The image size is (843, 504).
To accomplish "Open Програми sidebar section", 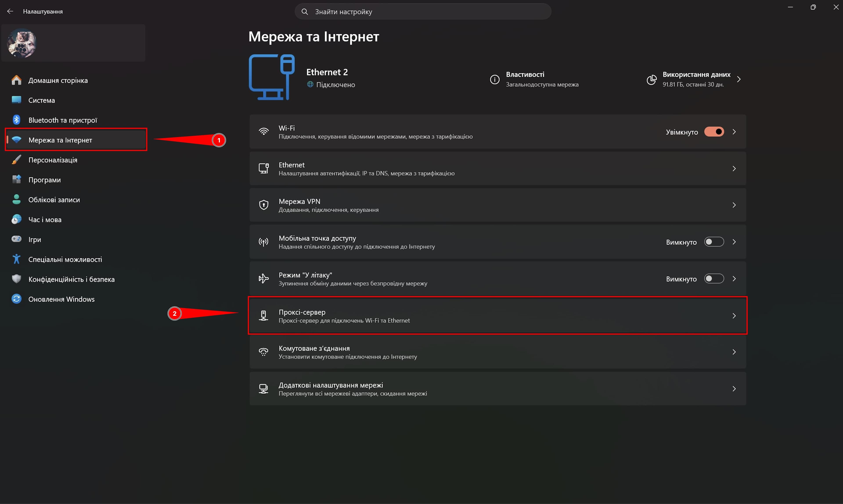I will pos(76,180).
